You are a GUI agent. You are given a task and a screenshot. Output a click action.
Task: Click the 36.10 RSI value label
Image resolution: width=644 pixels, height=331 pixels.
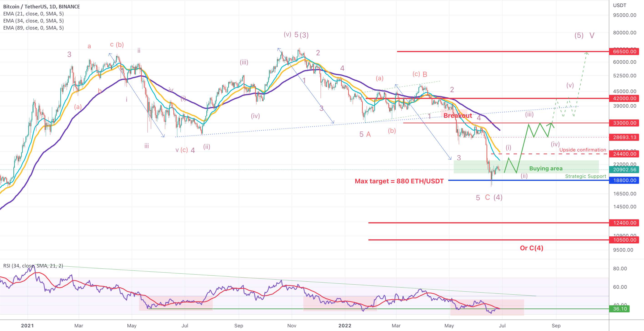pos(619,309)
